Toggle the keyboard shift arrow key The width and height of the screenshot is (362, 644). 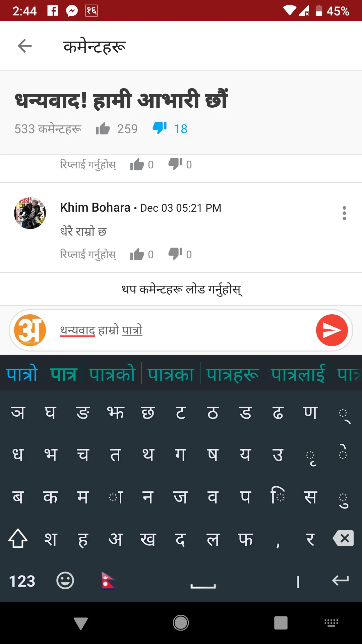(x=18, y=538)
